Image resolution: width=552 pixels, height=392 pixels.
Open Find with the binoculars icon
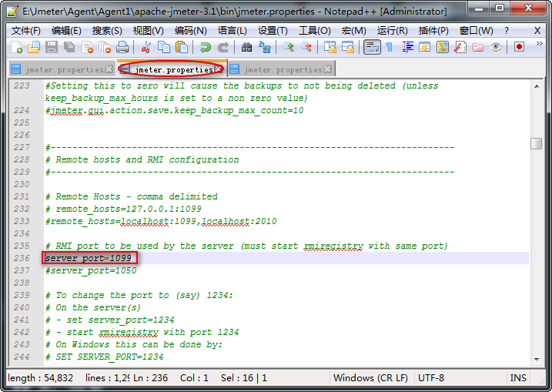tap(247, 47)
